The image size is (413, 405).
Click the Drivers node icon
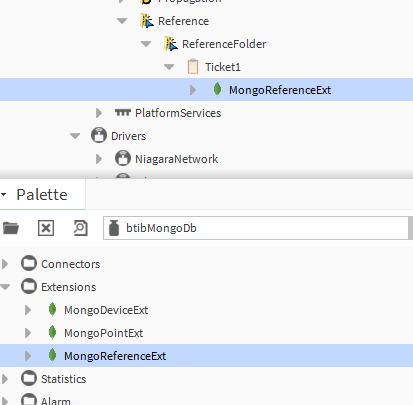coord(99,136)
